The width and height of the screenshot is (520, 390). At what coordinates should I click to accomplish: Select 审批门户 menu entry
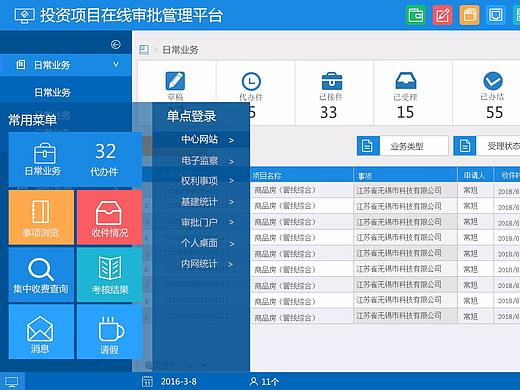[199, 222]
